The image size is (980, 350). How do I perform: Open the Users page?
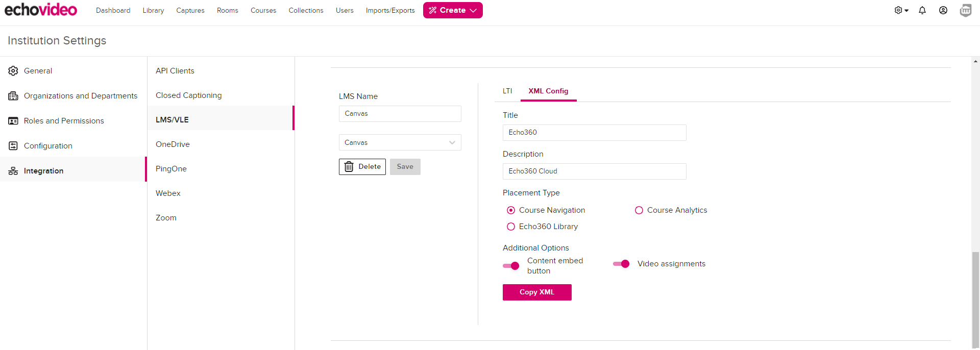345,10
